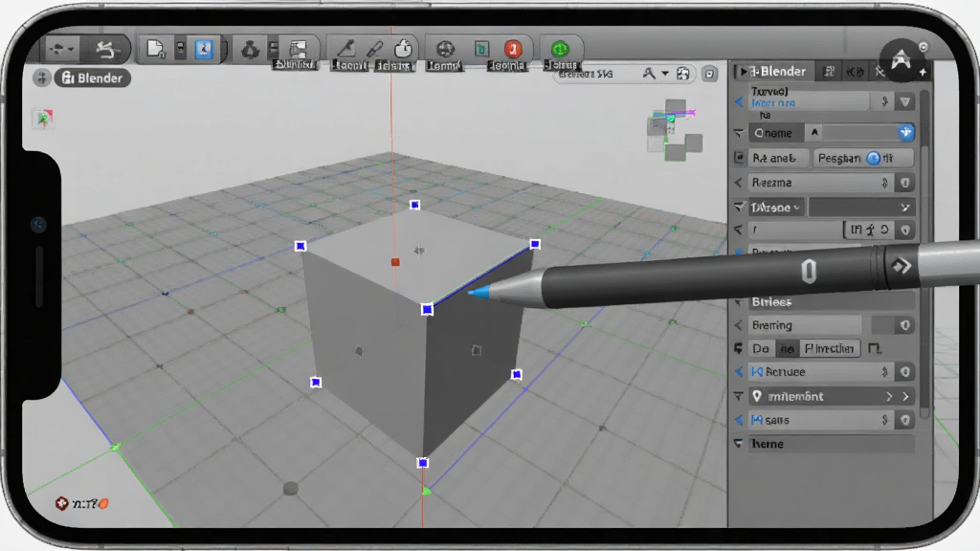Click the Ra anel button
Viewport: 980px width, 551px height.
pyautogui.click(x=779, y=158)
